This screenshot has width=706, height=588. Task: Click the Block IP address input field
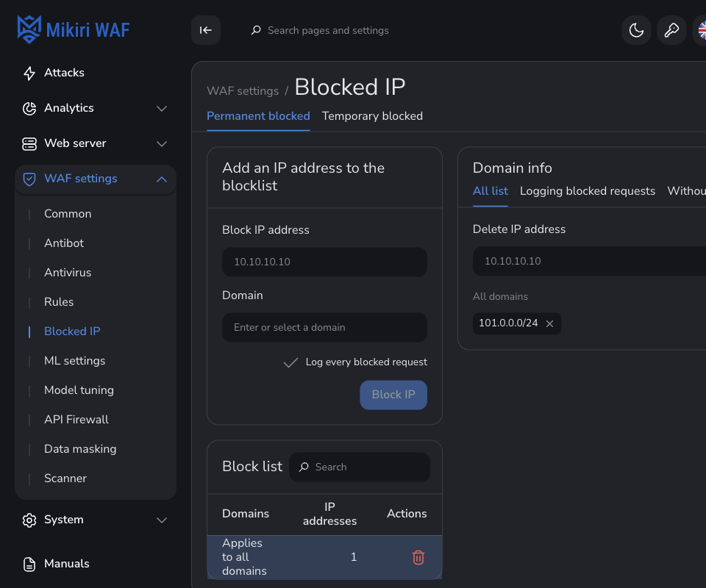324,262
